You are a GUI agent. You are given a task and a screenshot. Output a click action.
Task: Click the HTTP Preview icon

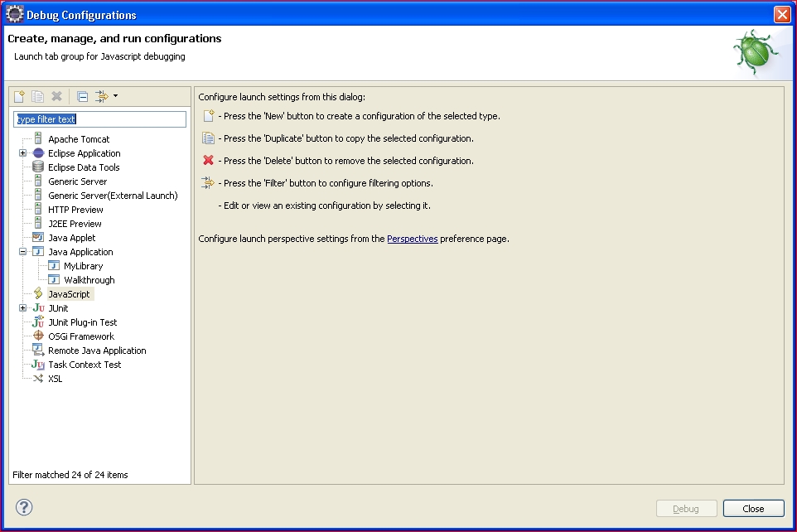[38, 209]
